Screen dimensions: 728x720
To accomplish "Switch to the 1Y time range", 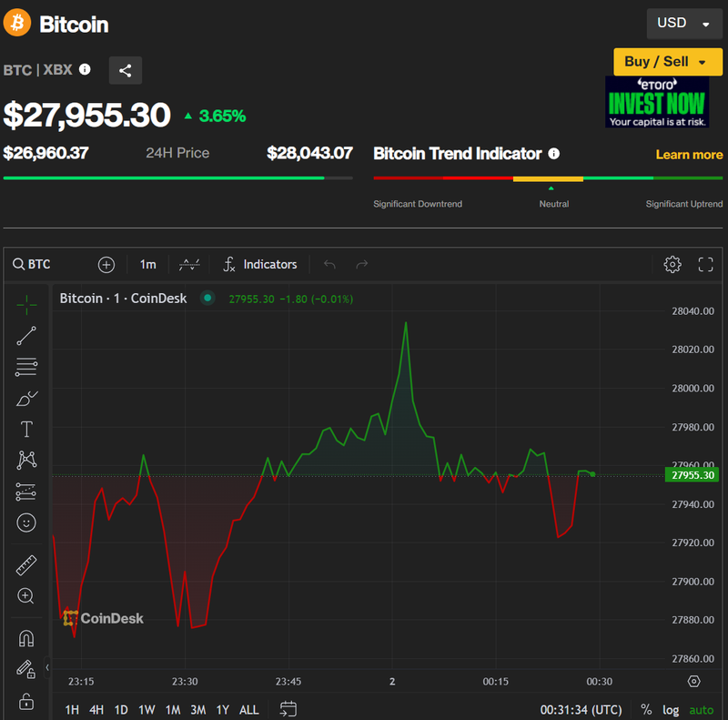I will click(222, 709).
